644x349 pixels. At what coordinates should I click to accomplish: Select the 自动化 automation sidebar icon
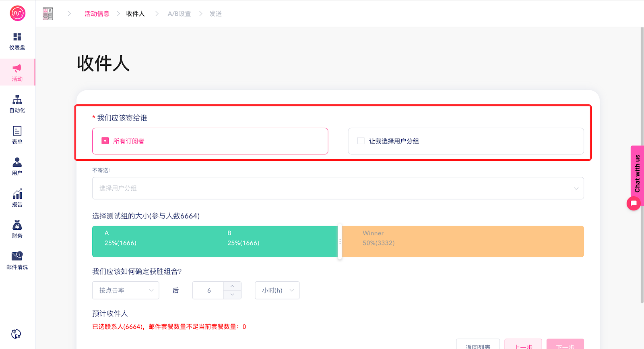pyautogui.click(x=17, y=100)
